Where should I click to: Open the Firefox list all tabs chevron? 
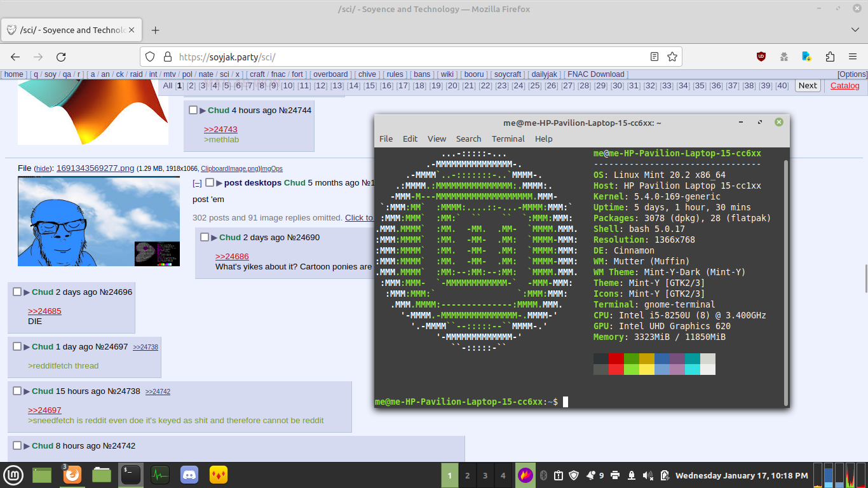coord(855,30)
